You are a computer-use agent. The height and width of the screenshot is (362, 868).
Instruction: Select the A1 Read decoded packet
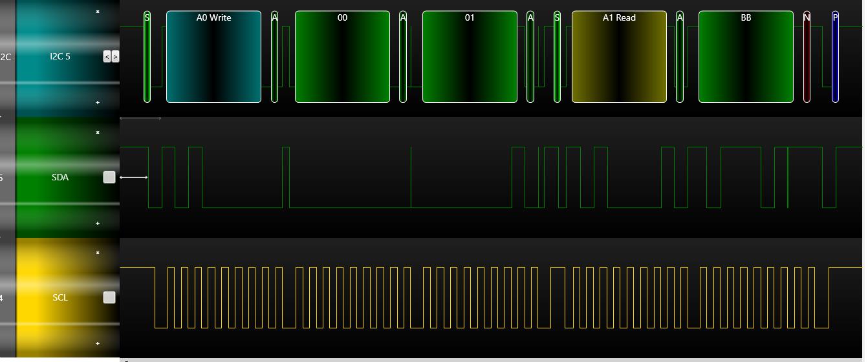(x=619, y=57)
